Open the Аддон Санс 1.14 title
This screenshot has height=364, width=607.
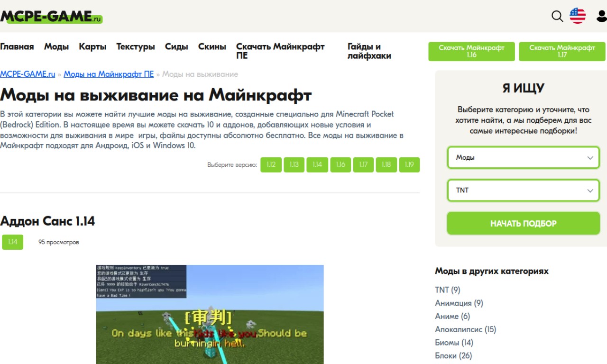click(47, 221)
